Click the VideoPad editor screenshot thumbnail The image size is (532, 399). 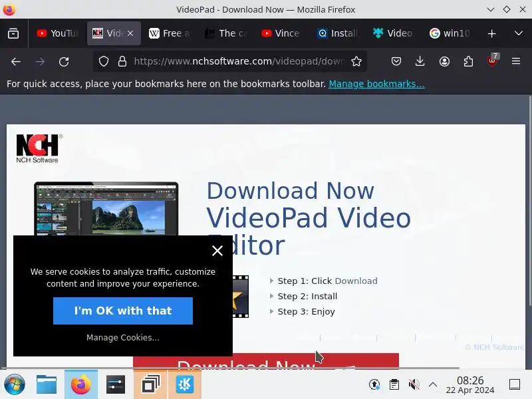click(x=106, y=209)
